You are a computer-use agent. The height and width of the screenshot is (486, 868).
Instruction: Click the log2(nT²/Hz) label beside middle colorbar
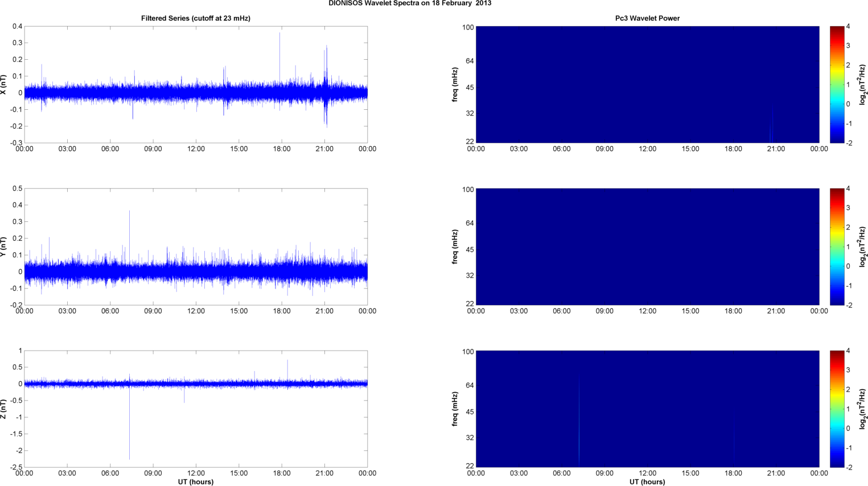tap(862, 246)
